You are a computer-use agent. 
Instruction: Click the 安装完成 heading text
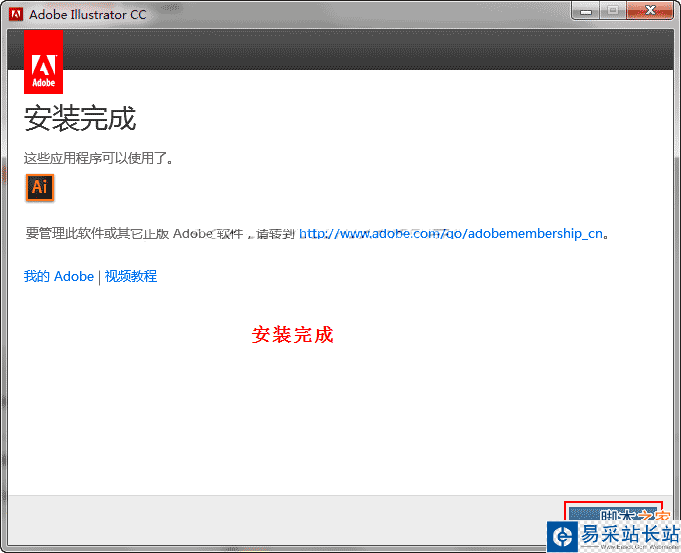click(80, 118)
